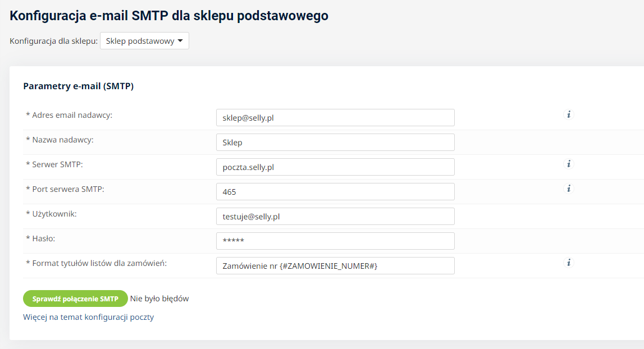Click the Nie było błędów status message
Viewport: 644px width, 349px height.
coord(159,299)
